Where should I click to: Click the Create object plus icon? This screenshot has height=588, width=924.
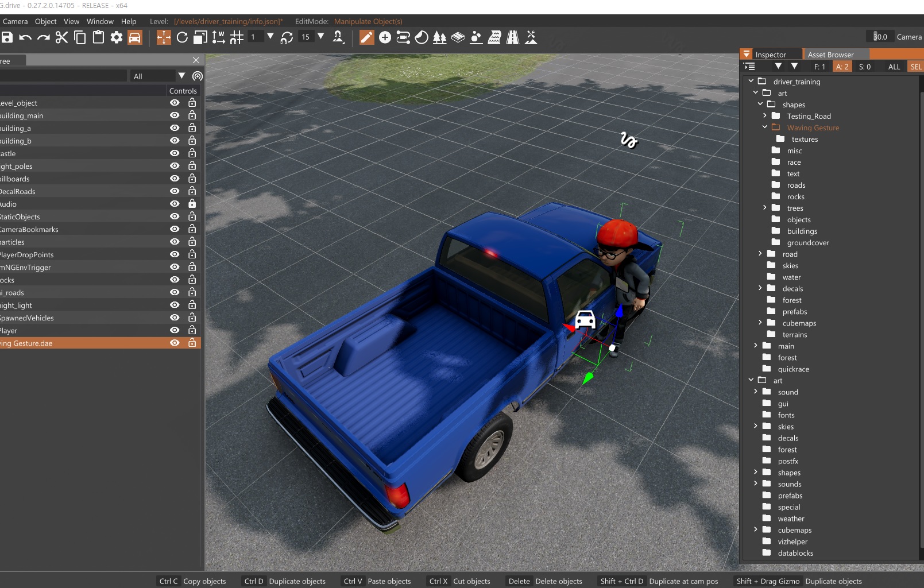click(385, 37)
